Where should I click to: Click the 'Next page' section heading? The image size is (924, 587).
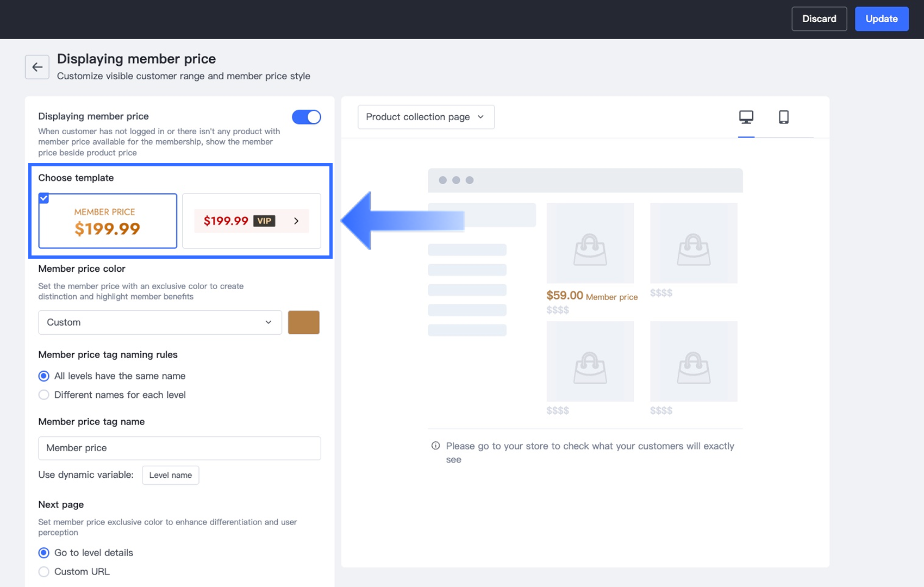pos(61,505)
